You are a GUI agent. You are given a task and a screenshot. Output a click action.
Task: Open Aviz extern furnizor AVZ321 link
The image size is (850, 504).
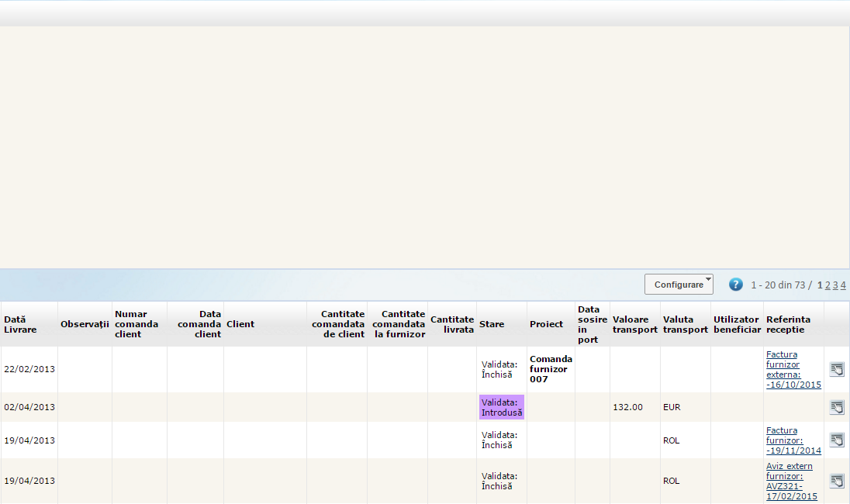791,481
